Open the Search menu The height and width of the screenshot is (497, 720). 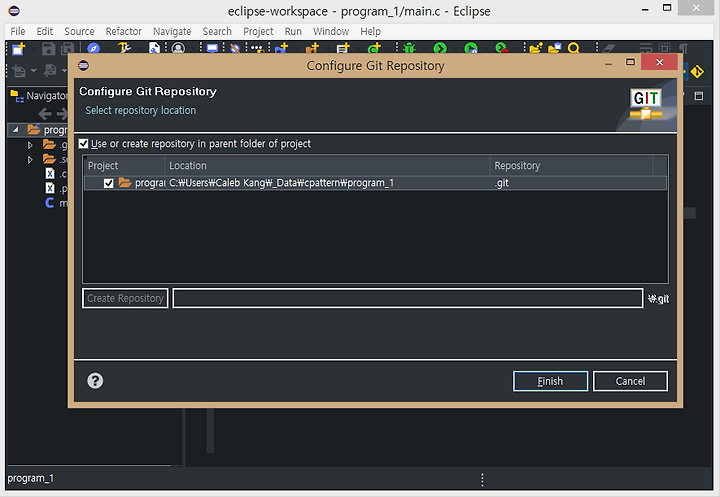click(x=217, y=31)
